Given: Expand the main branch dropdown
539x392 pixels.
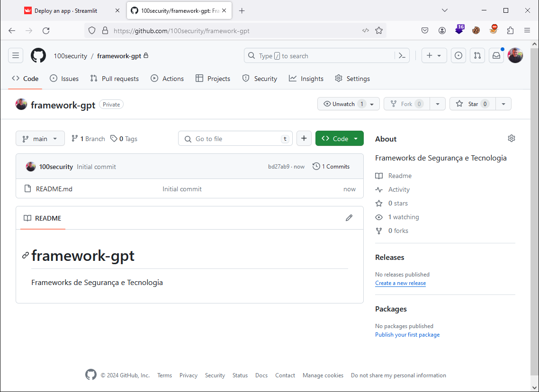Looking at the screenshot, I should 40,138.
